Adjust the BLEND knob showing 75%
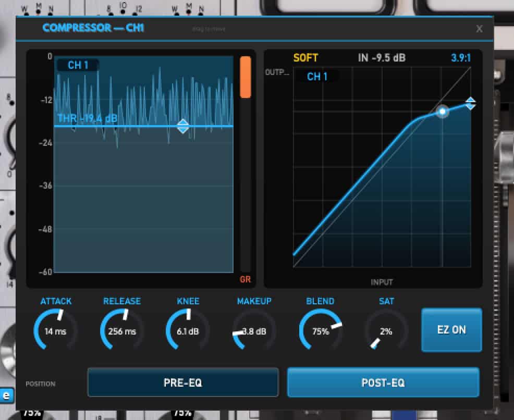The image size is (514, 420). coord(321,330)
